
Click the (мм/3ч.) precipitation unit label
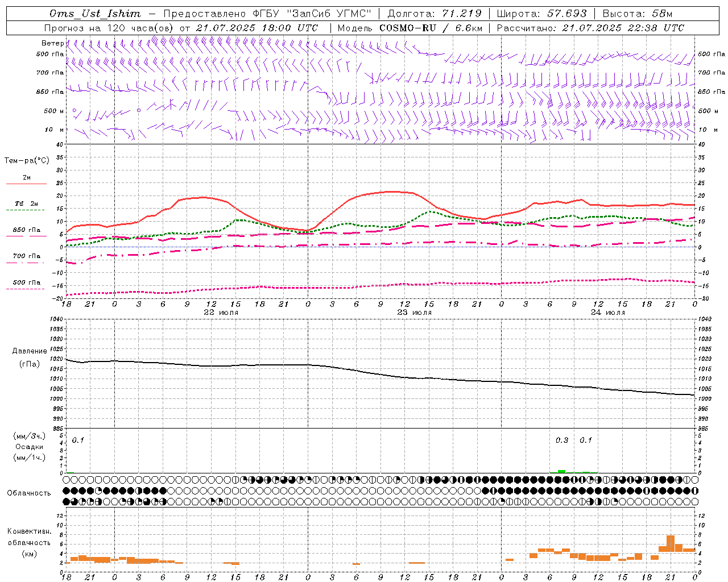tap(29, 436)
